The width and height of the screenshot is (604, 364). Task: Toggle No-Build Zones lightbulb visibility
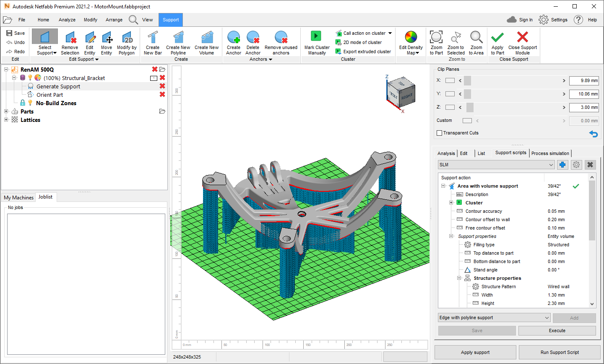pyautogui.click(x=30, y=103)
